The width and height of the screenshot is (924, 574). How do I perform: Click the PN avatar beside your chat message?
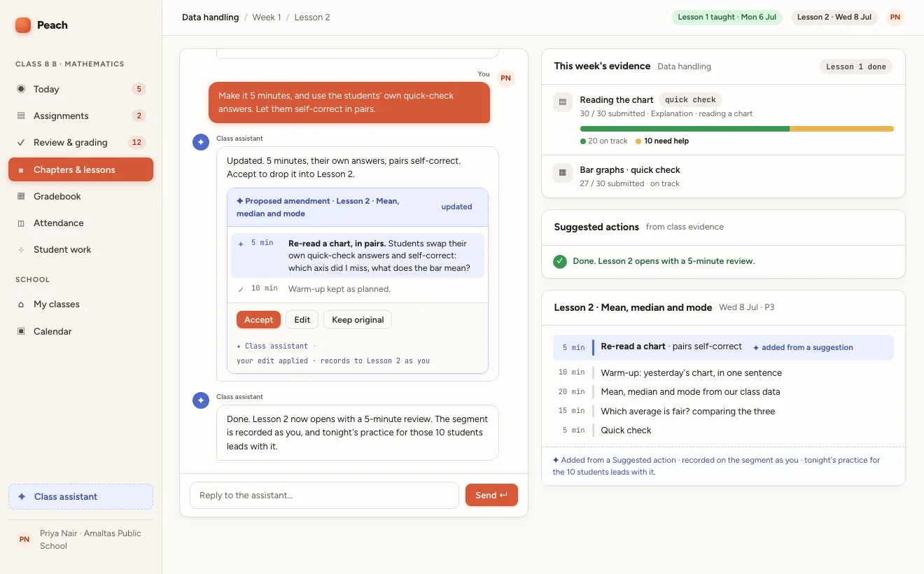pos(506,78)
